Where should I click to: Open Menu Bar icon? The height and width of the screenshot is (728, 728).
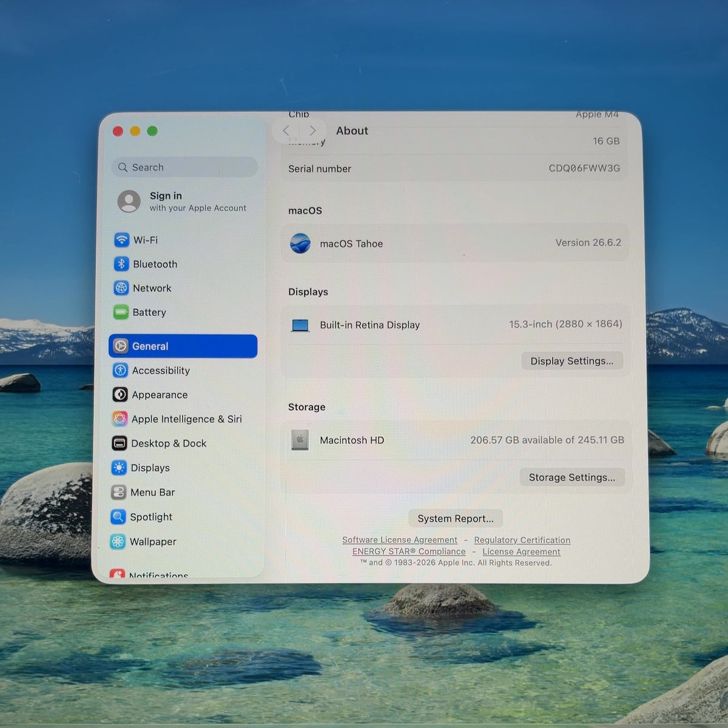coord(118,493)
